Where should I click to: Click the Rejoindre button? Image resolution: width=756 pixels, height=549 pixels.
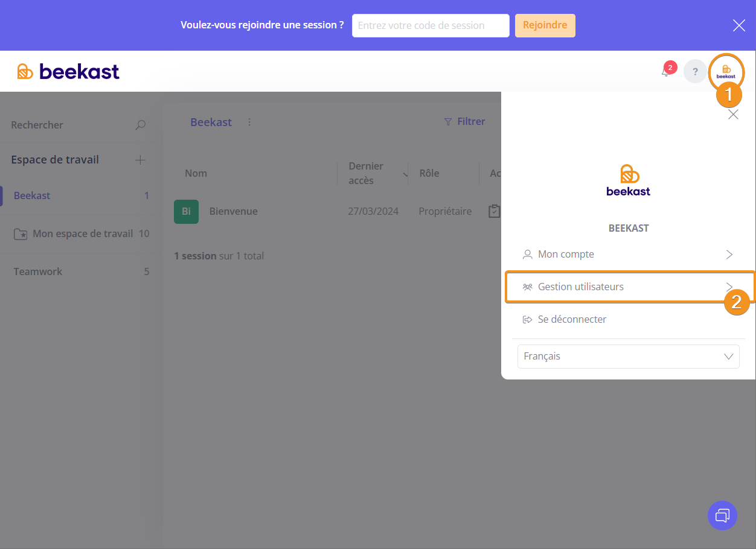tap(545, 25)
